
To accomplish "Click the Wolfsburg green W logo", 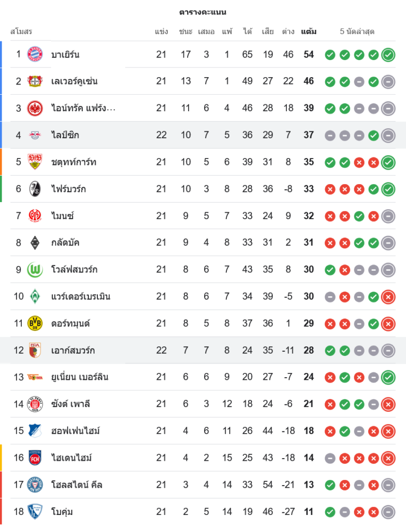I will [35, 270].
